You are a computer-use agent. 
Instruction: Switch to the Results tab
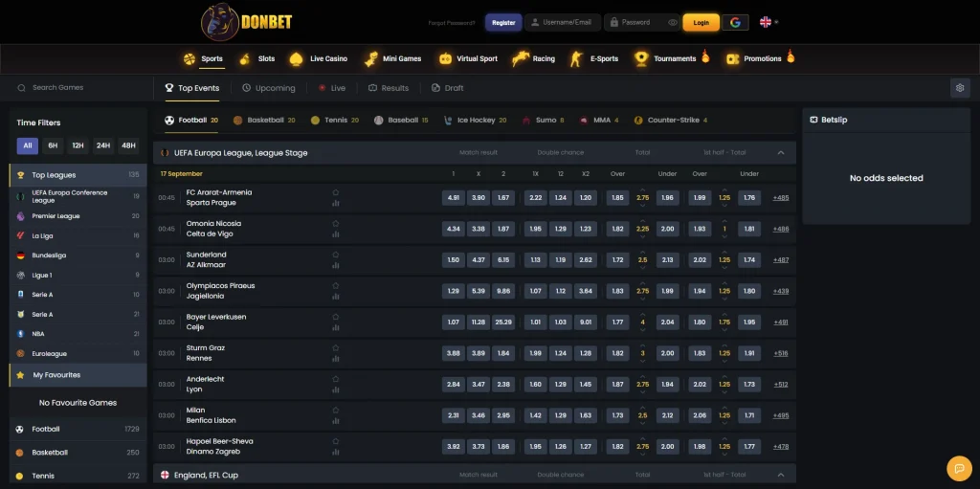coord(389,88)
